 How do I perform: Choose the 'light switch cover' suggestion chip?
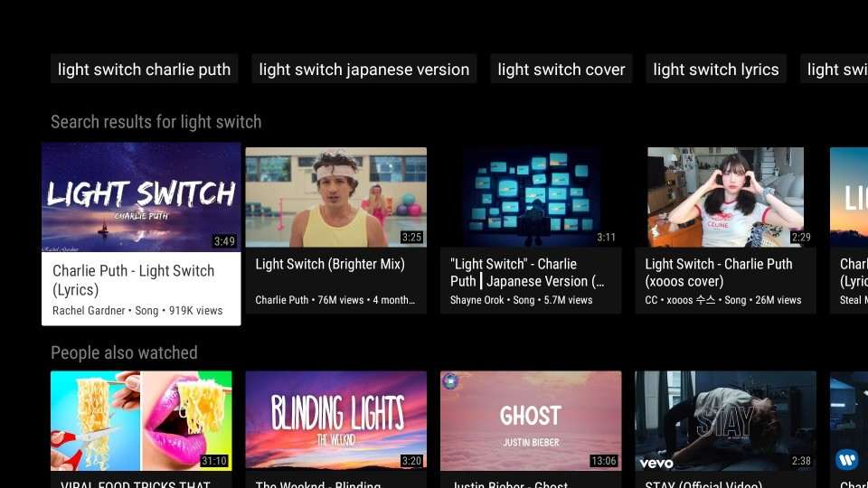tap(561, 70)
